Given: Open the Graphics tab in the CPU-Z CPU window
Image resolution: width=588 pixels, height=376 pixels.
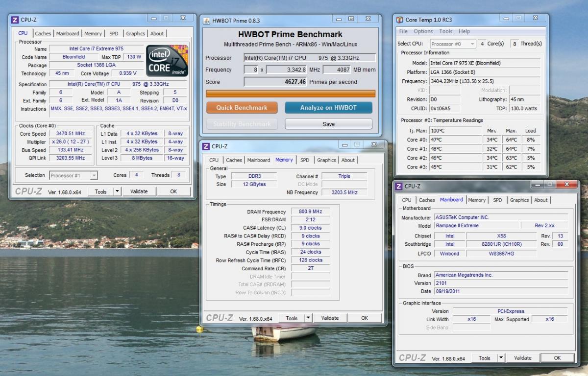Looking at the screenshot, I should coord(135,34).
